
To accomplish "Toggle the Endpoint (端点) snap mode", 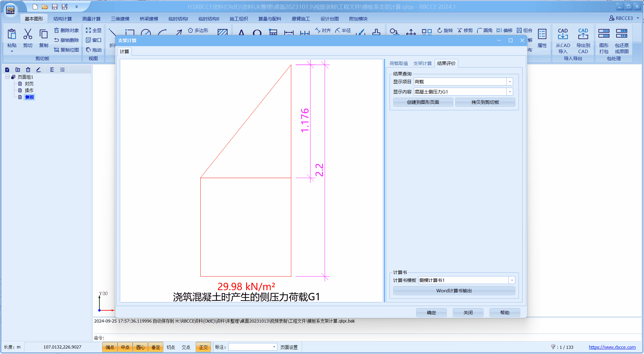I will [110, 347].
